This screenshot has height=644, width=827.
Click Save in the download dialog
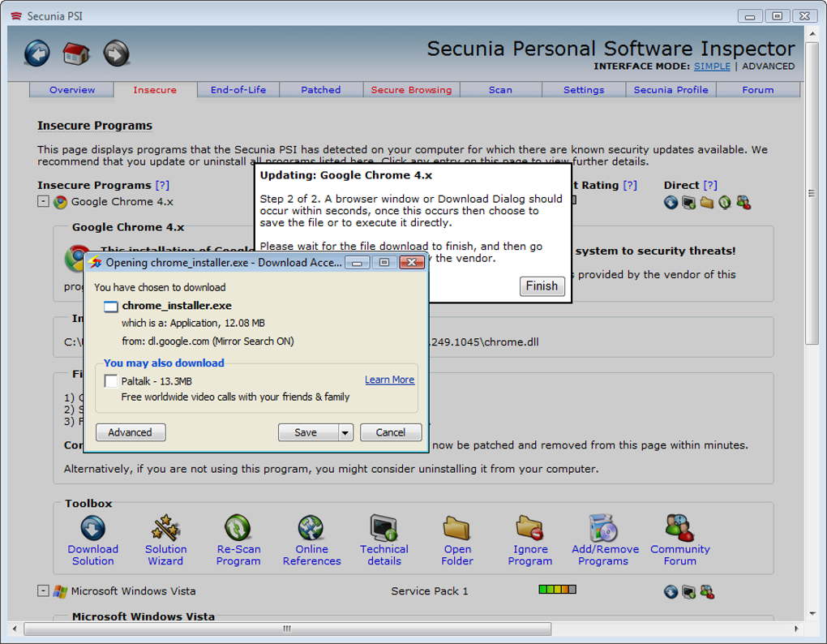(x=308, y=432)
